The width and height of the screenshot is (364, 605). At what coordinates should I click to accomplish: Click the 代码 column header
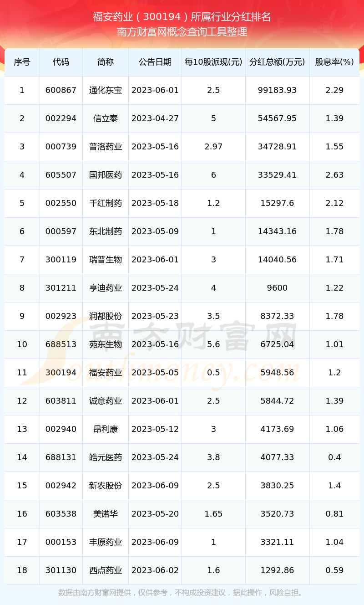click(x=61, y=62)
